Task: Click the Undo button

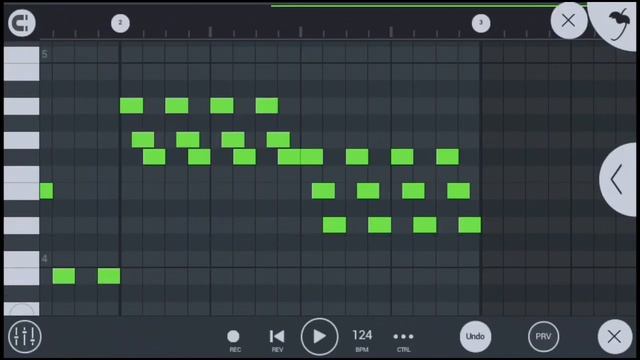Action: coord(475,337)
